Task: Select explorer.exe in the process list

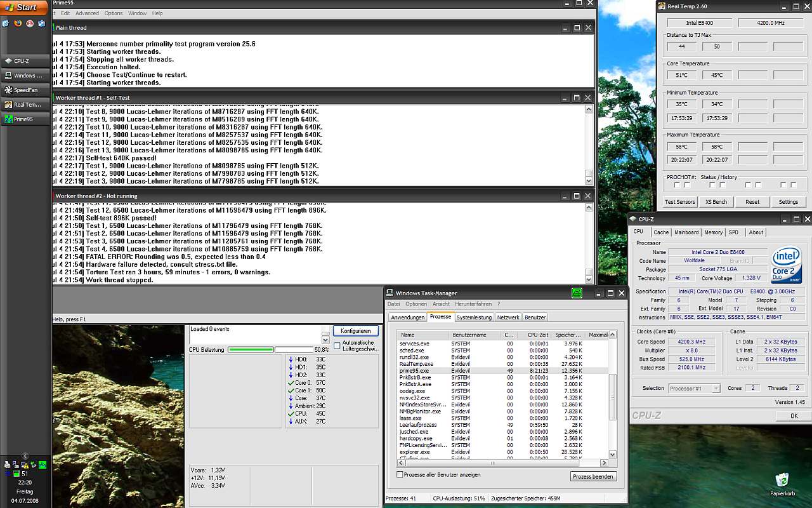Action: (502, 452)
